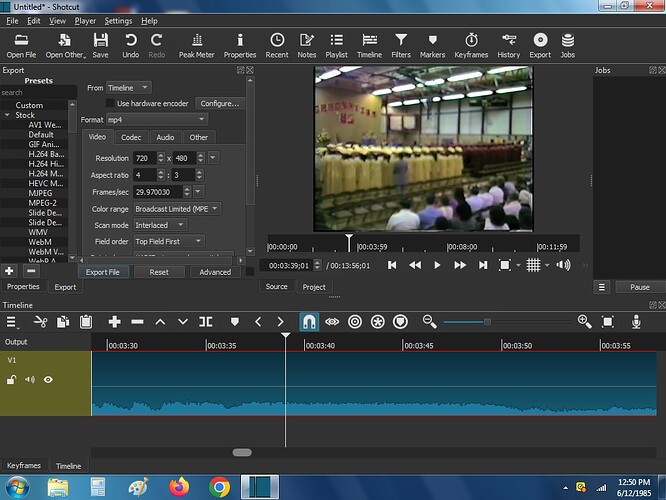Collapse the Stock presets tree group
Screen dimensions: 666x500
click(x=7, y=115)
